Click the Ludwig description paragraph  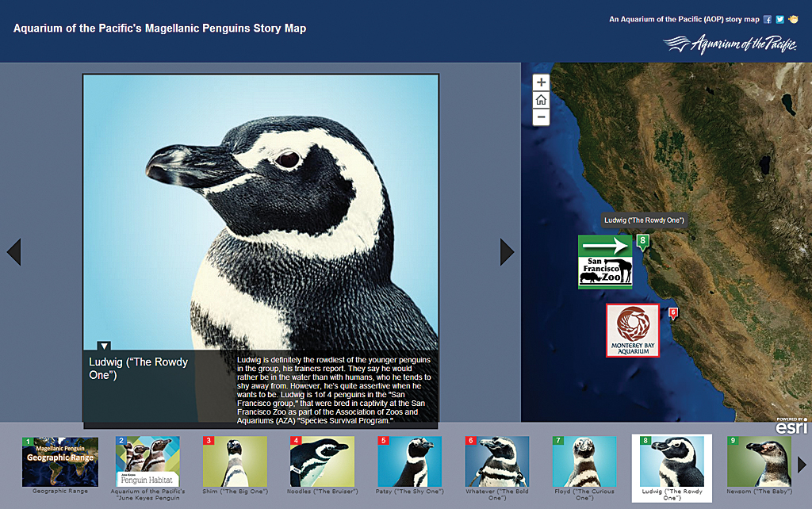[x=334, y=390]
